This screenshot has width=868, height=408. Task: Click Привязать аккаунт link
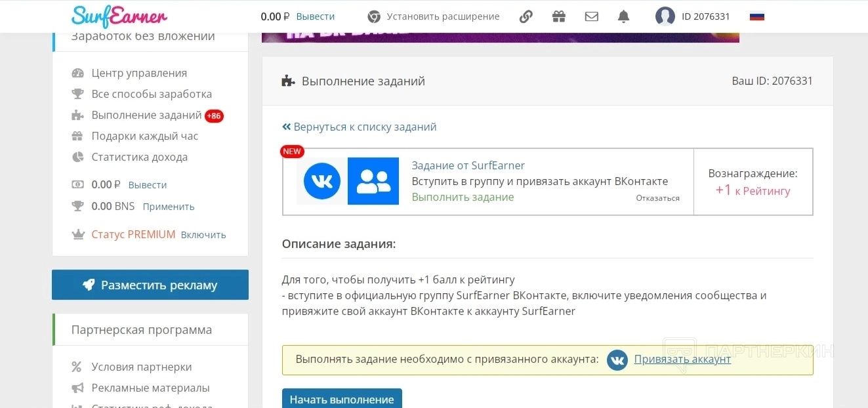(x=682, y=359)
